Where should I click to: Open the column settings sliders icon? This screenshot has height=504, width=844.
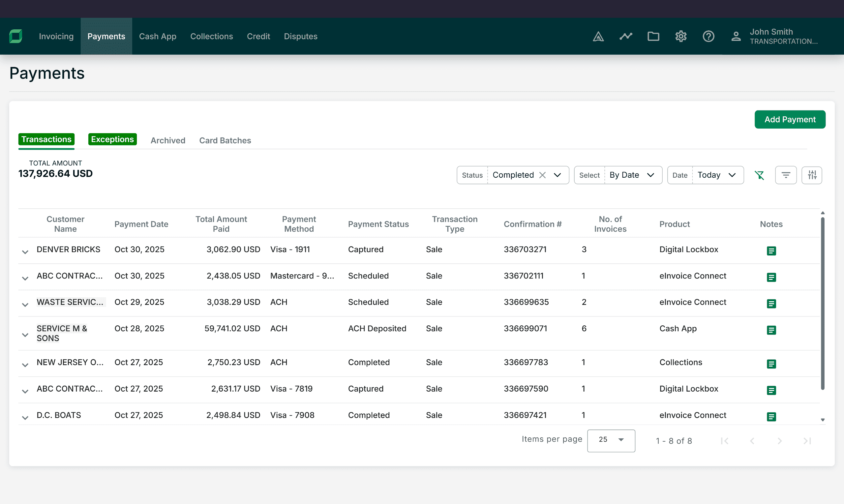coord(812,175)
